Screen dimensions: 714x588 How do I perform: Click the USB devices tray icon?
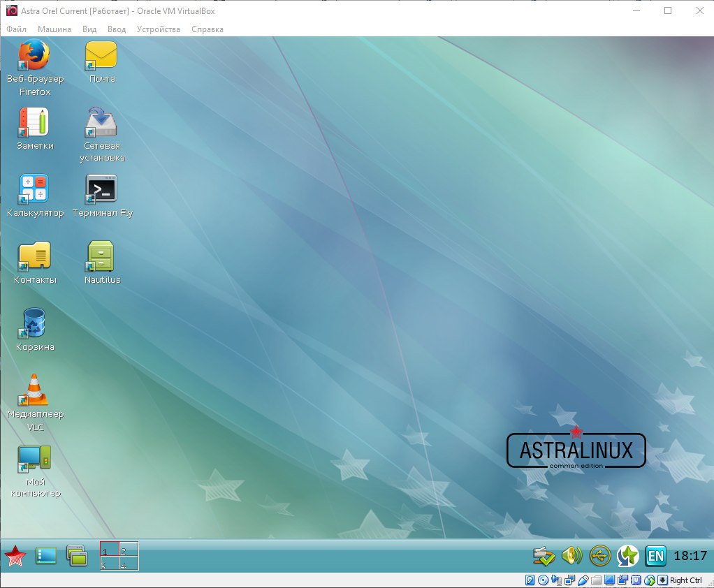click(x=600, y=556)
